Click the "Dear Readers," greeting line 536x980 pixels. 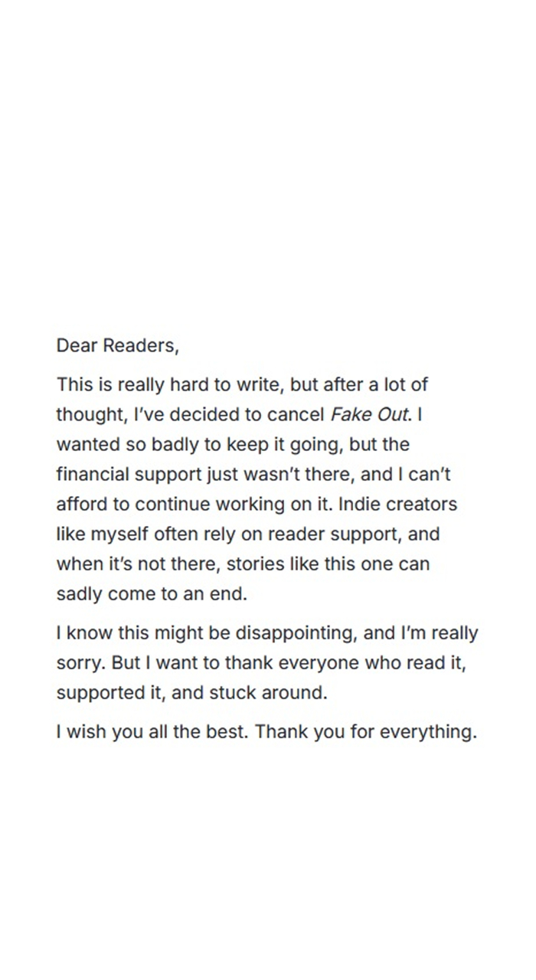[117, 346]
